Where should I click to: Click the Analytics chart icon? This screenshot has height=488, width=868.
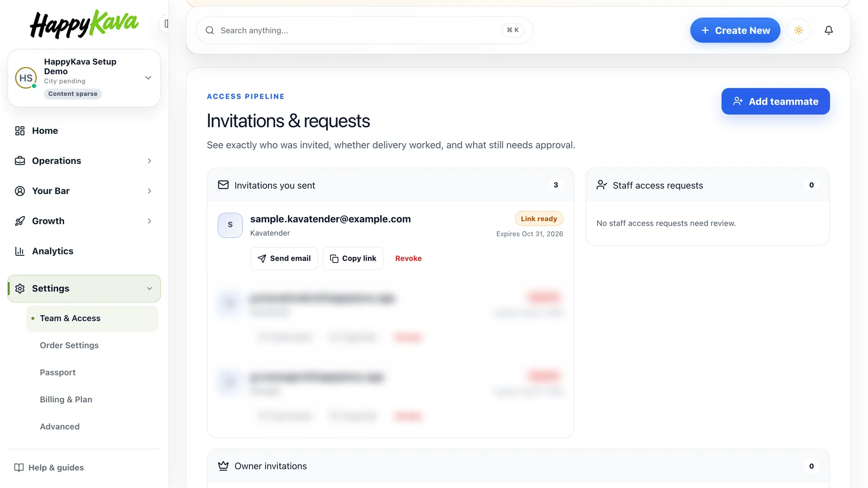pyautogui.click(x=20, y=251)
